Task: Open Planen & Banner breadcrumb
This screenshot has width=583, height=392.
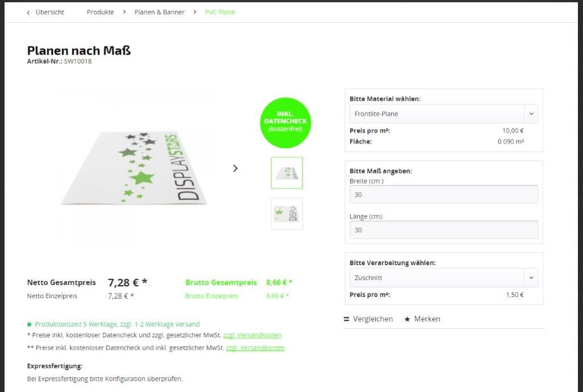Action: click(159, 13)
